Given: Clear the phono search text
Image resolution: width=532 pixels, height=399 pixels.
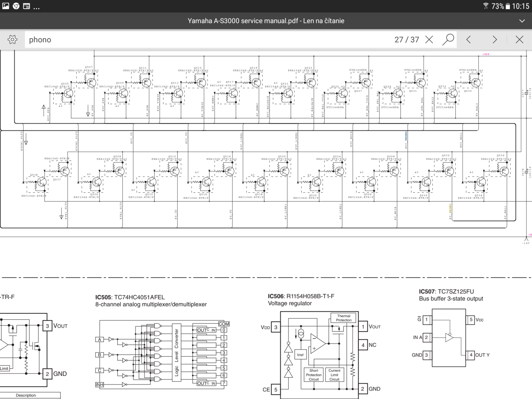Looking at the screenshot, I should (429, 40).
